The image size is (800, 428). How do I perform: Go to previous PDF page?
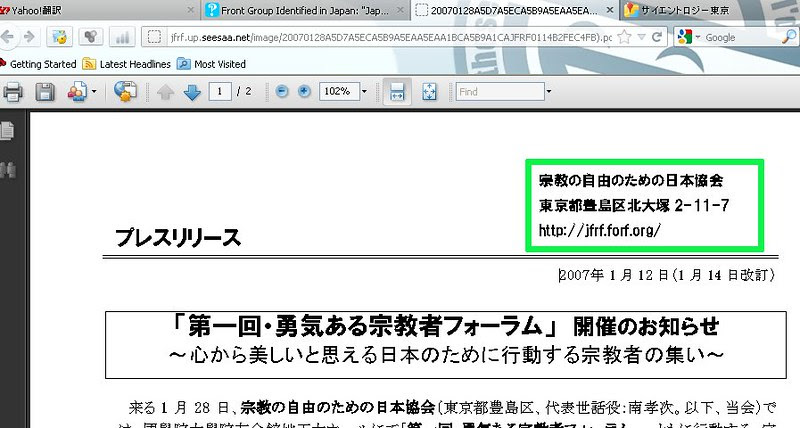tap(165, 92)
